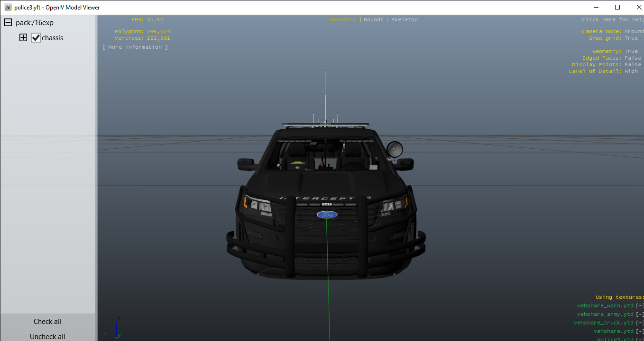
Task: Expand the chassis tree node
Action: tap(23, 38)
